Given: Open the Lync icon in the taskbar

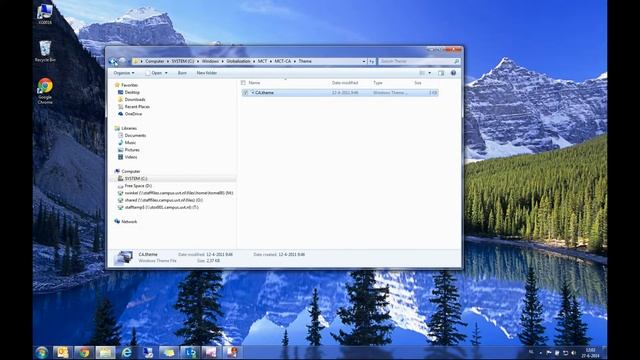Looking at the screenshot, I should (x=190, y=353).
